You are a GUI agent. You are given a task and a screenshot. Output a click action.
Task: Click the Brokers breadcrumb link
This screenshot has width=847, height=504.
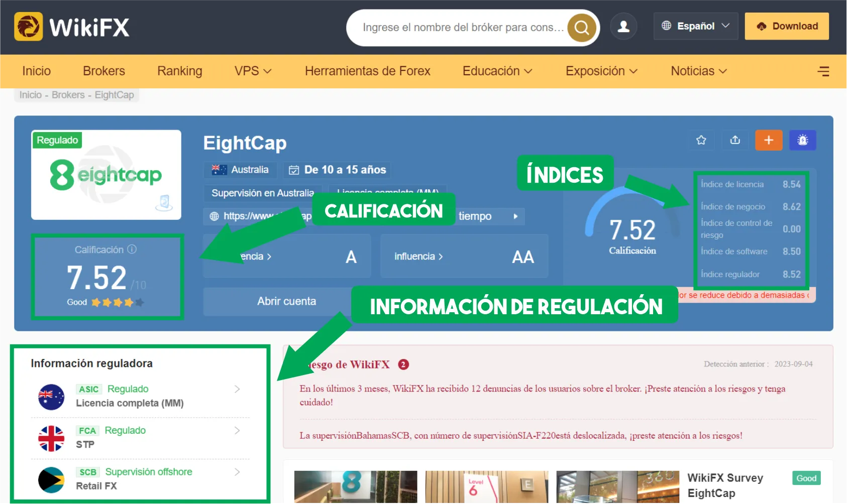(x=68, y=95)
